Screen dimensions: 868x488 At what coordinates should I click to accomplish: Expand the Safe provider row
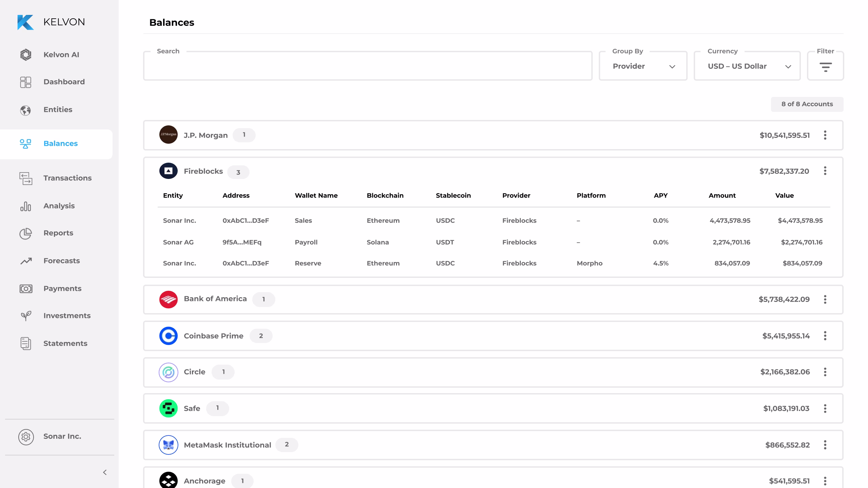point(493,408)
